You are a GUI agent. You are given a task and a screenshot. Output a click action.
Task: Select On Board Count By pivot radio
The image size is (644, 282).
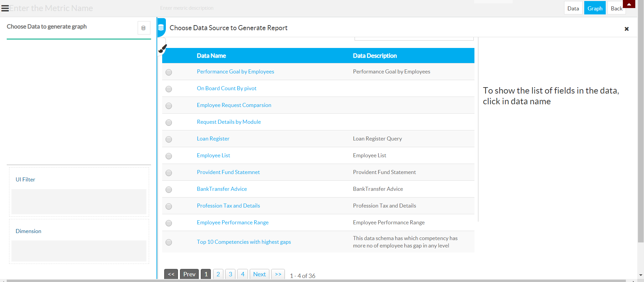(169, 89)
